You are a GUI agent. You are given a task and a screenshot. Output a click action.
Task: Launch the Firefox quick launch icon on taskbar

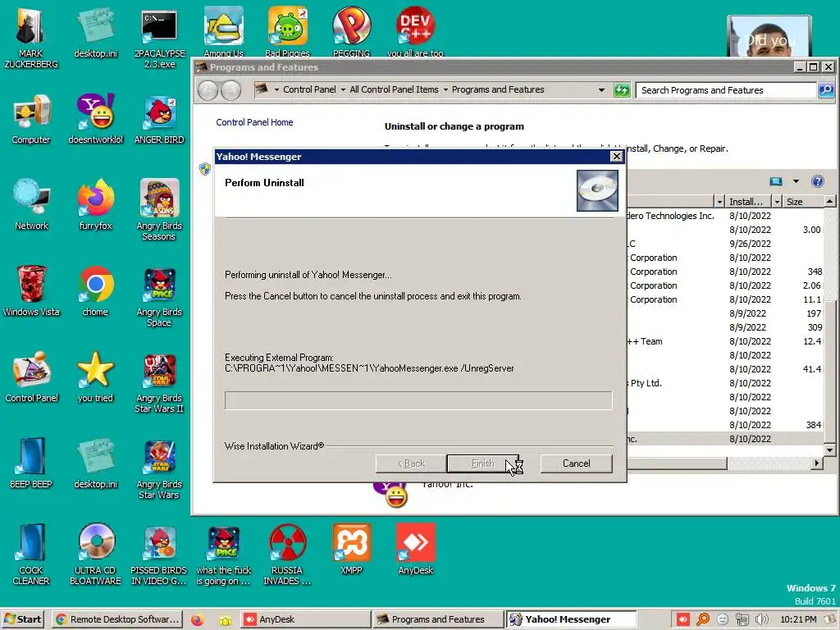coord(197,620)
